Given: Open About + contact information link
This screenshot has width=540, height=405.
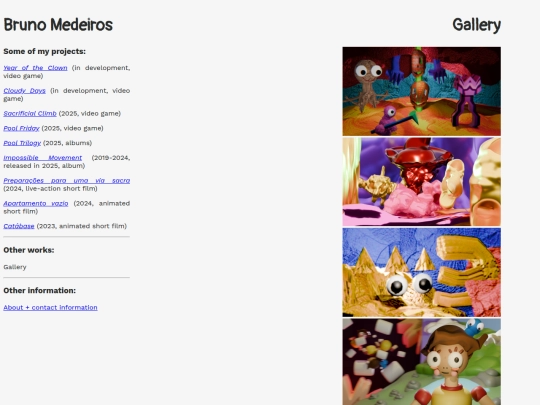Looking at the screenshot, I should (x=50, y=308).
